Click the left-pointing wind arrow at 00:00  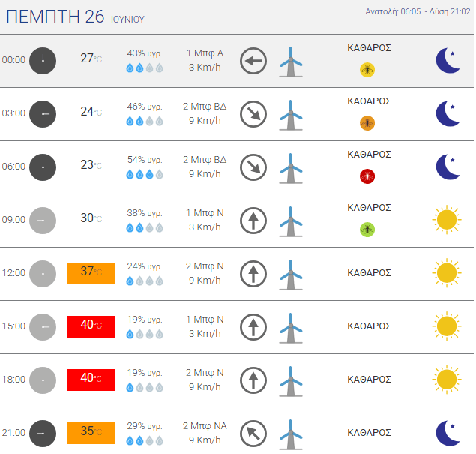[x=253, y=61]
